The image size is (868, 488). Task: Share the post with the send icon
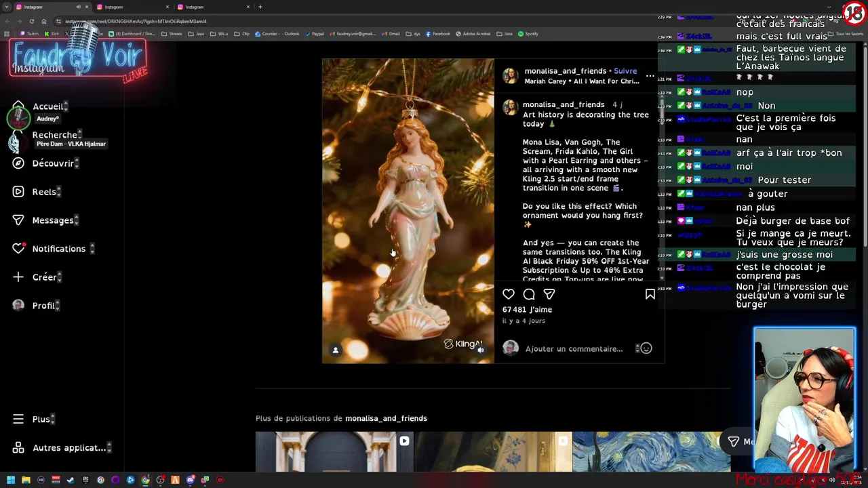549,294
